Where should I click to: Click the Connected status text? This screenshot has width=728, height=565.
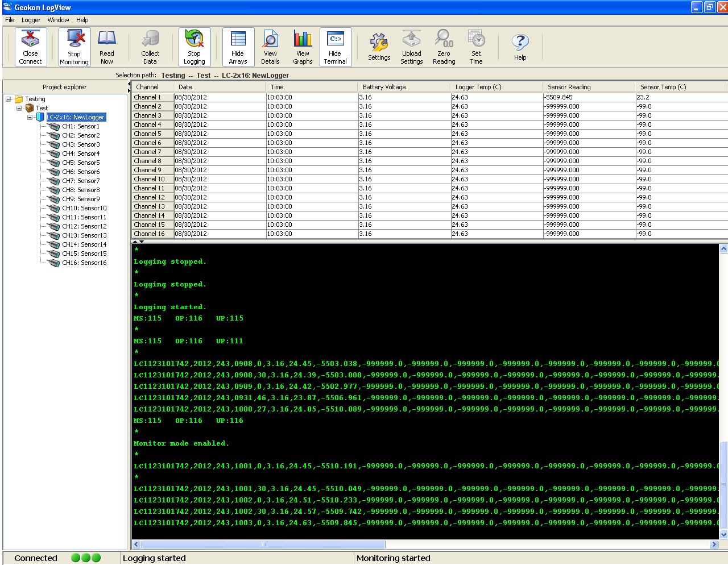(x=36, y=558)
